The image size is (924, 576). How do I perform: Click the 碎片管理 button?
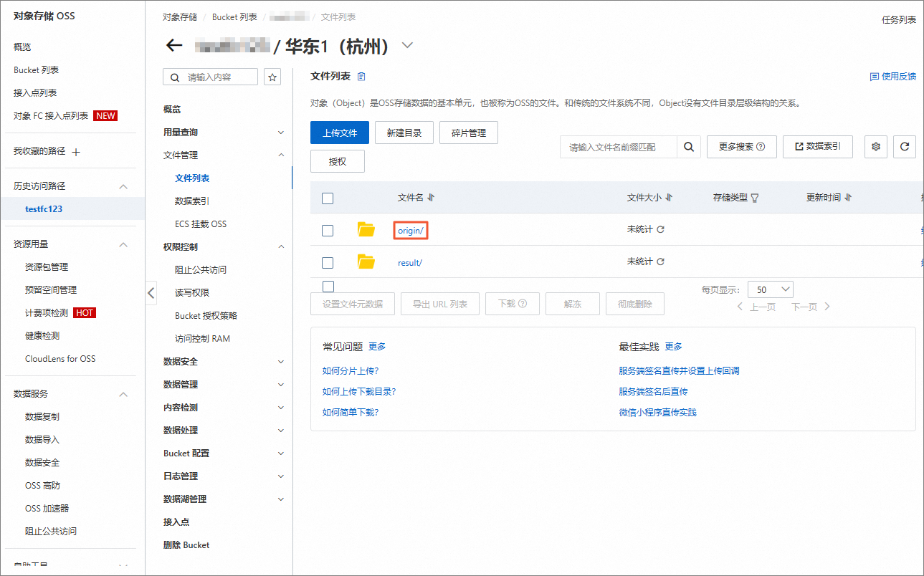[x=469, y=133]
